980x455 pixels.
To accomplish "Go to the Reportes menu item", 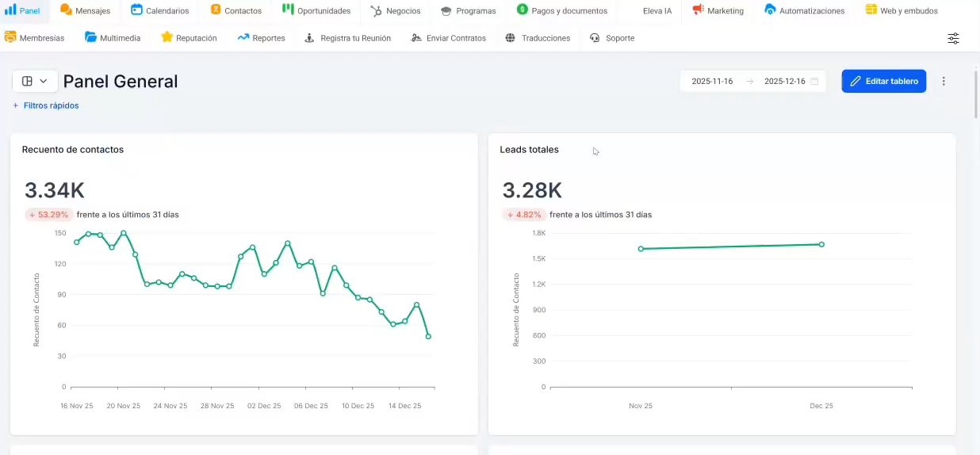I will coord(261,38).
